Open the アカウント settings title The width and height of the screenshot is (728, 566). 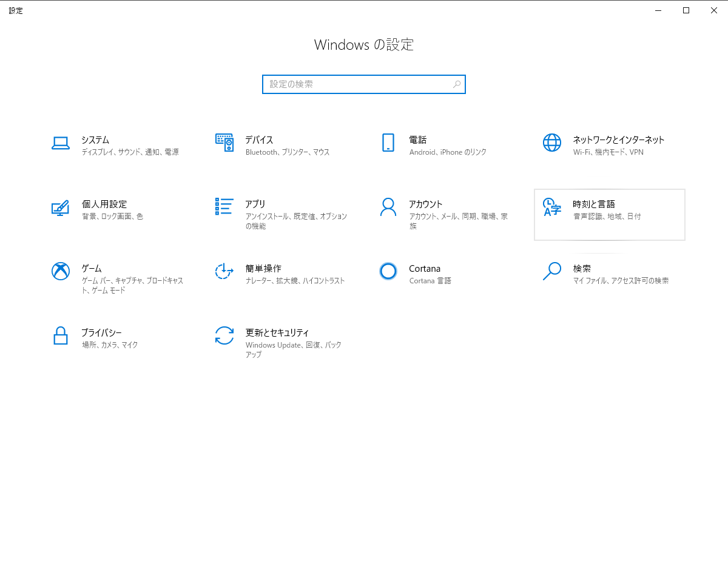(426, 204)
